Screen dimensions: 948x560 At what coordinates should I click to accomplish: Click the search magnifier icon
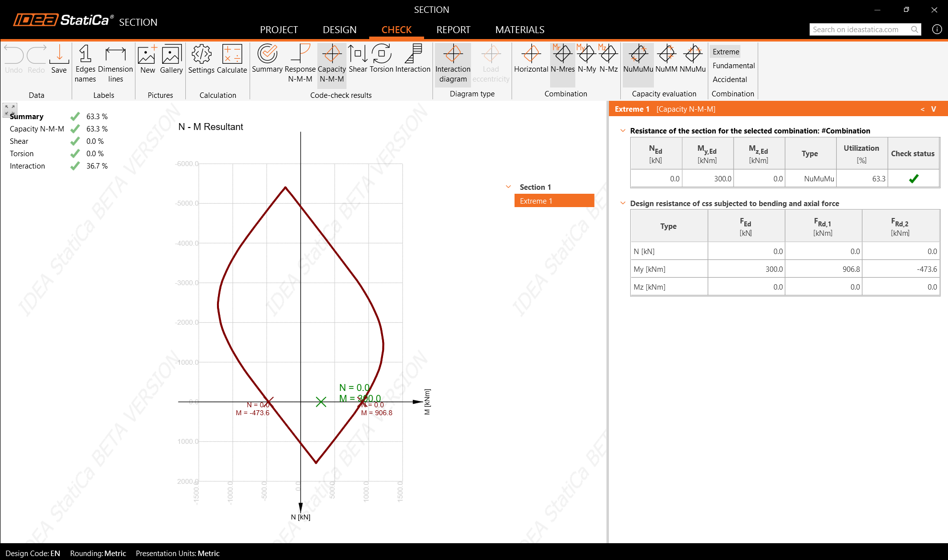click(915, 30)
